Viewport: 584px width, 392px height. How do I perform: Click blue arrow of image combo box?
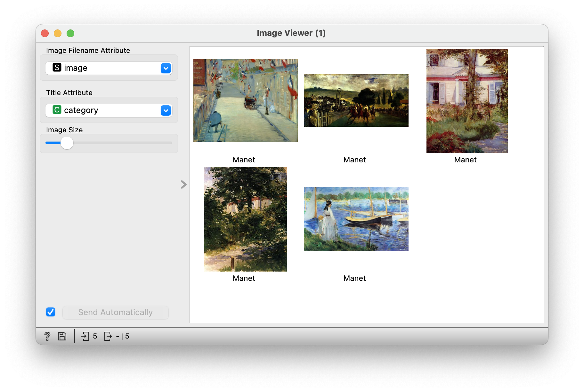point(166,68)
